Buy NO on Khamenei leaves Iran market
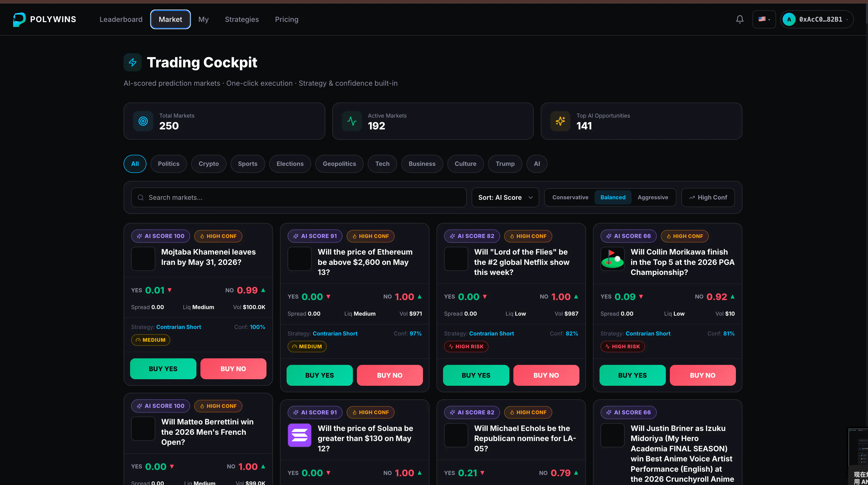868x485 pixels. (x=233, y=369)
